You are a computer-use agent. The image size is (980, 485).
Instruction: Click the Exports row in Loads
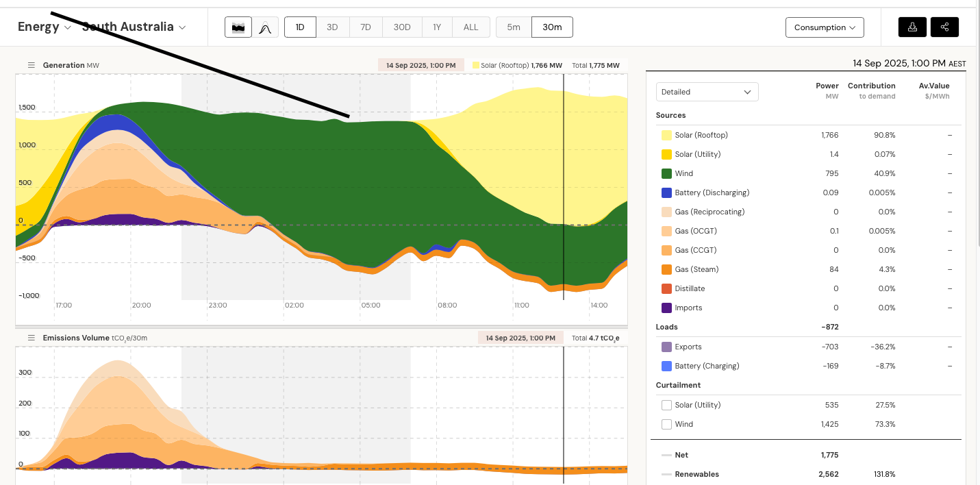click(x=688, y=347)
